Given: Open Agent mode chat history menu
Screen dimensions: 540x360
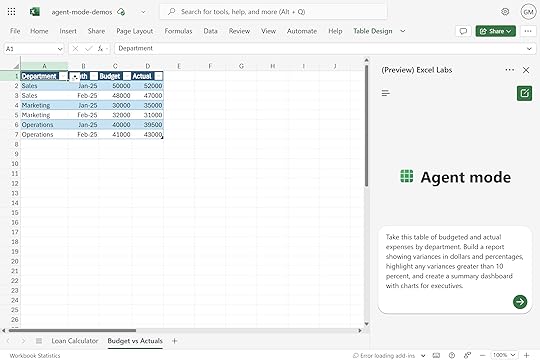Looking at the screenshot, I should (386, 93).
